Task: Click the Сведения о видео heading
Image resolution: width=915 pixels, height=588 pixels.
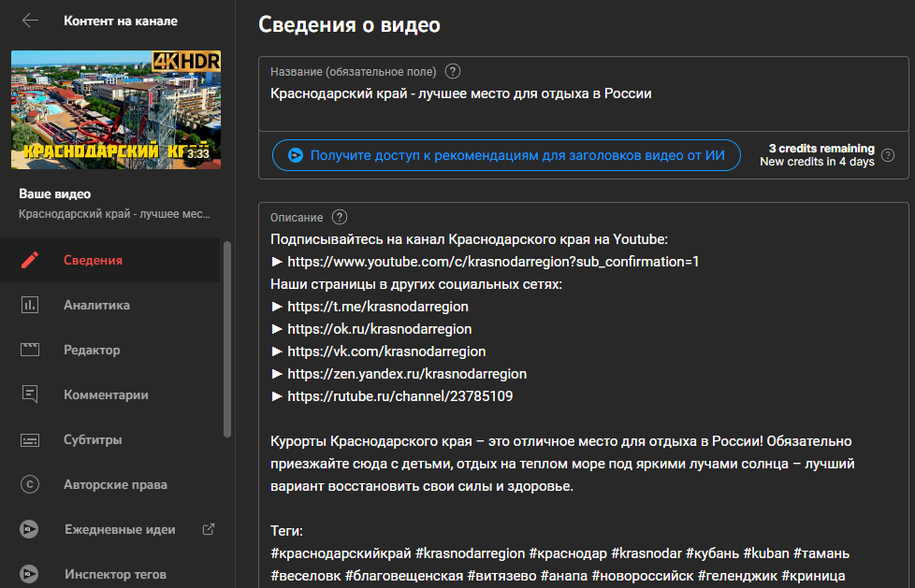Action: (349, 25)
